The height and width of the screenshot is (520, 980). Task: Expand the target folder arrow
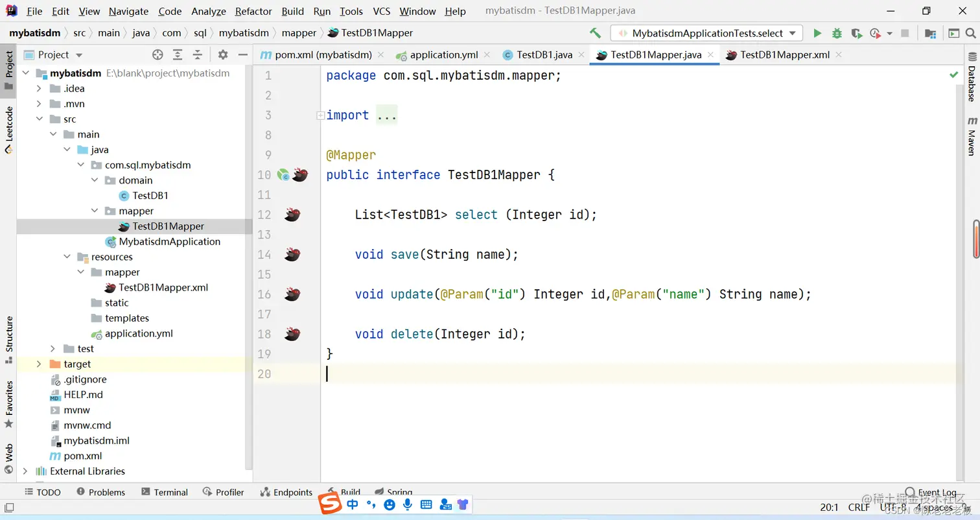(x=39, y=364)
